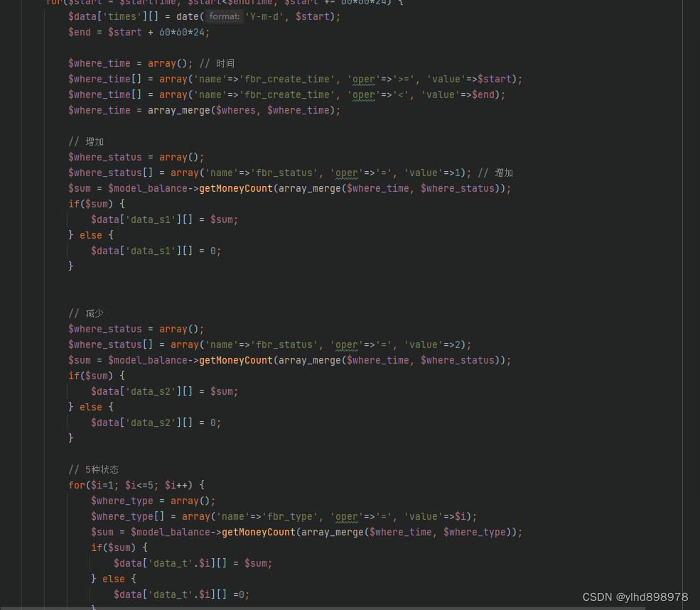Click the "'value'=>1" entry of fbr_status
This screenshot has height=610, width=700.
pyautogui.click(x=431, y=173)
